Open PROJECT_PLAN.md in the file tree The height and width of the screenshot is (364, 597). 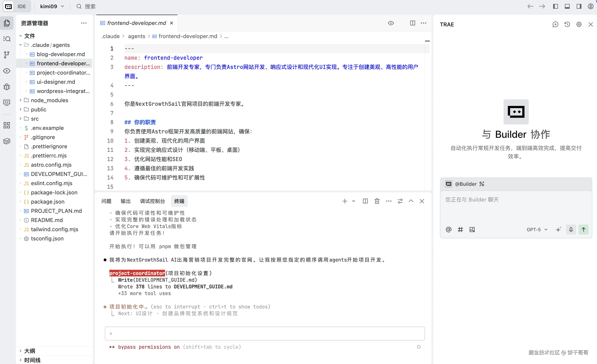(x=56, y=211)
